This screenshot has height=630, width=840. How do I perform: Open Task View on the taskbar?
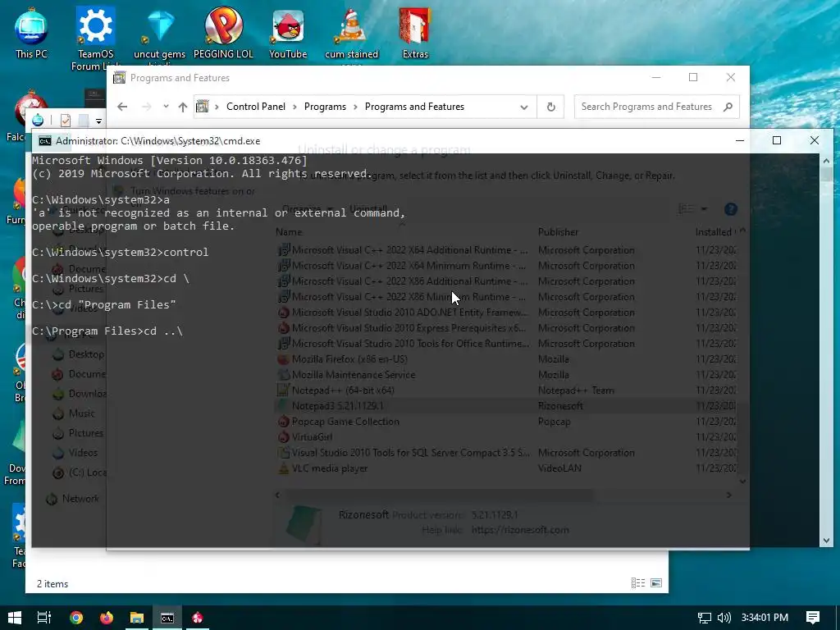pos(44,618)
